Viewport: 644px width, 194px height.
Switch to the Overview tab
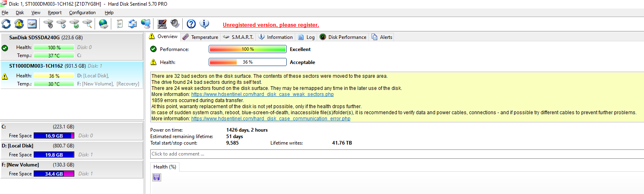coord(163,36)
